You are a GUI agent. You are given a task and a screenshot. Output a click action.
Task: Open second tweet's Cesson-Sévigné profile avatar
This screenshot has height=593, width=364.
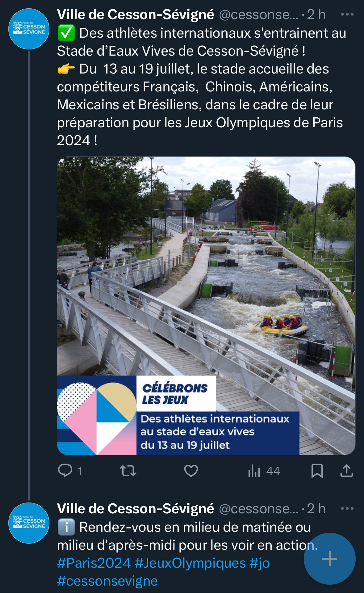[29, 523]
